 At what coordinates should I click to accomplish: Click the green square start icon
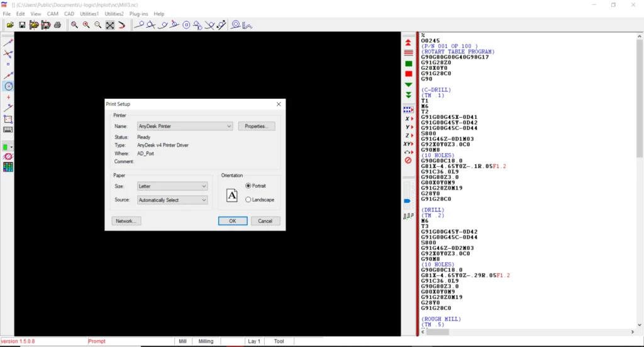click(409, 64)
